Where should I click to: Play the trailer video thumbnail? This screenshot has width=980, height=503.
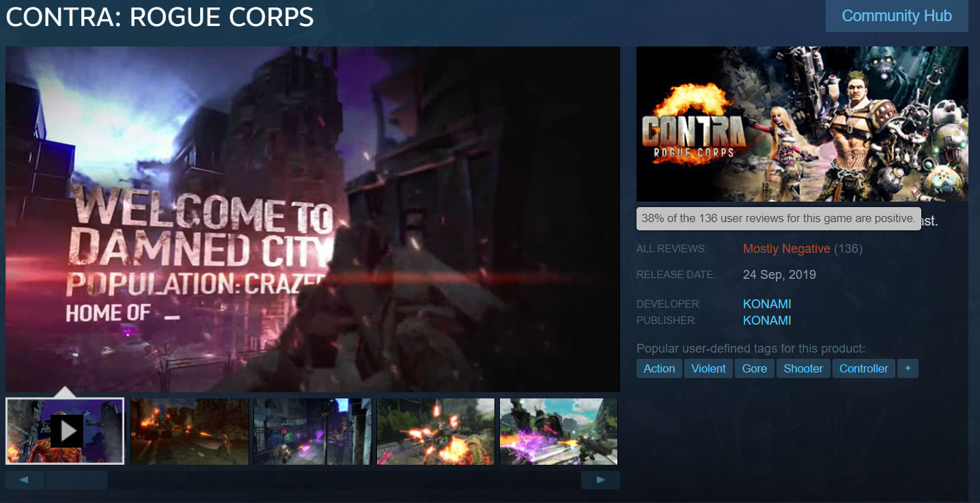(x=65, y=431)
